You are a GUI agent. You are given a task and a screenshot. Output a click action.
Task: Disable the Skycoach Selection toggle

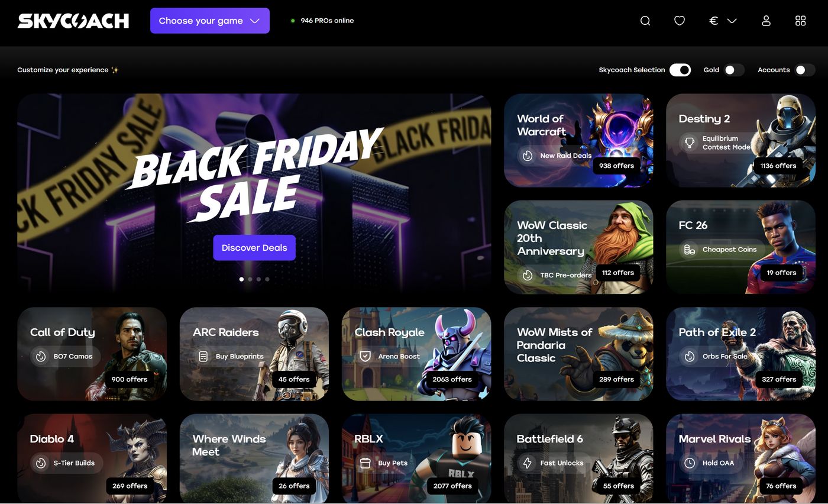pyautogui.click(x=680, y=70)
